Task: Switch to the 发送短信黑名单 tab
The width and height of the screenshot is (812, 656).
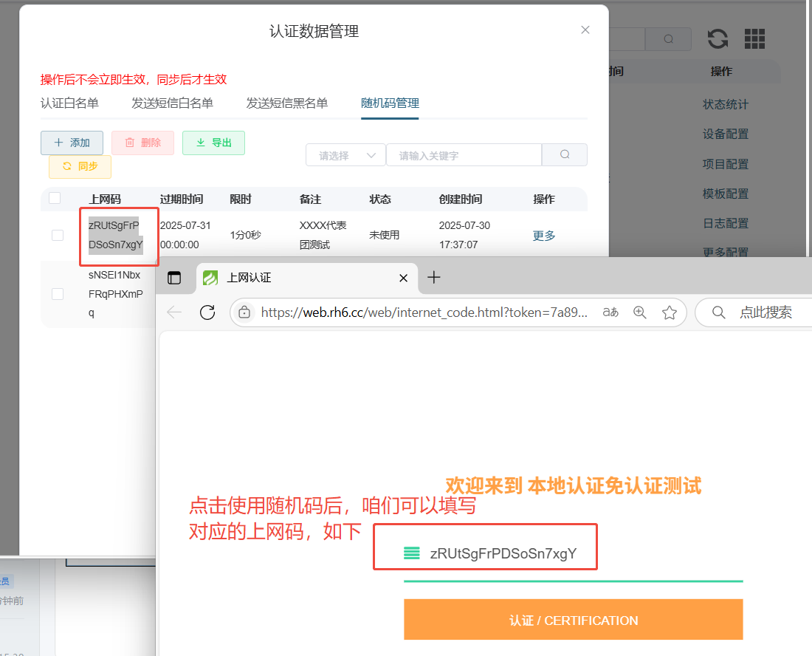Action: 286,103
